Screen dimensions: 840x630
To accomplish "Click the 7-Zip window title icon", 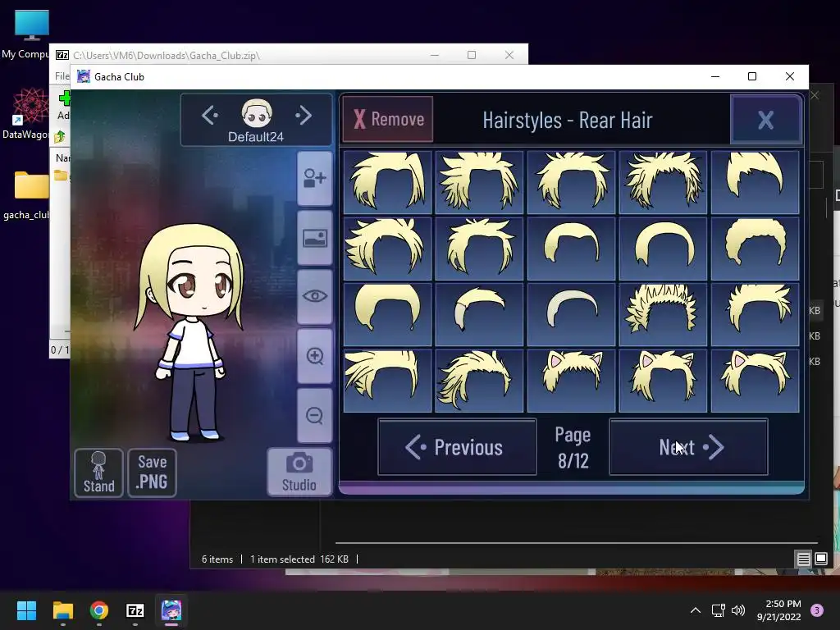I will [x=62, y=55].
